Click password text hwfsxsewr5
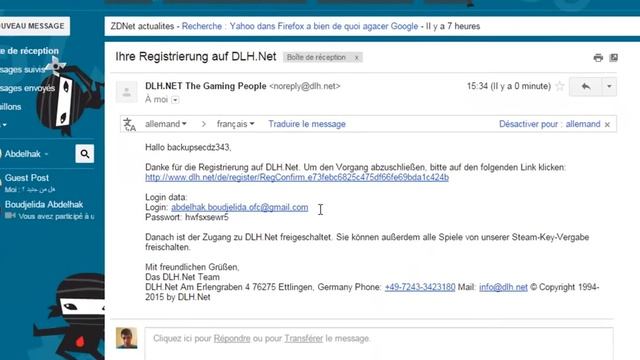 [x=207, y=217]
